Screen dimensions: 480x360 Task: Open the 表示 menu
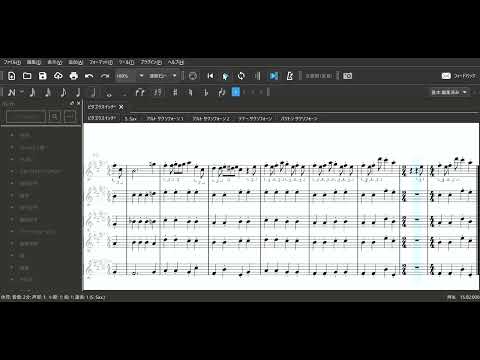click(x=54, y=62)
